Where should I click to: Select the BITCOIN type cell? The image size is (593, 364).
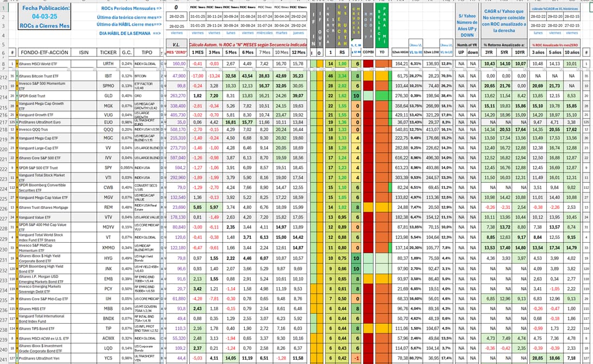point(147,76)
